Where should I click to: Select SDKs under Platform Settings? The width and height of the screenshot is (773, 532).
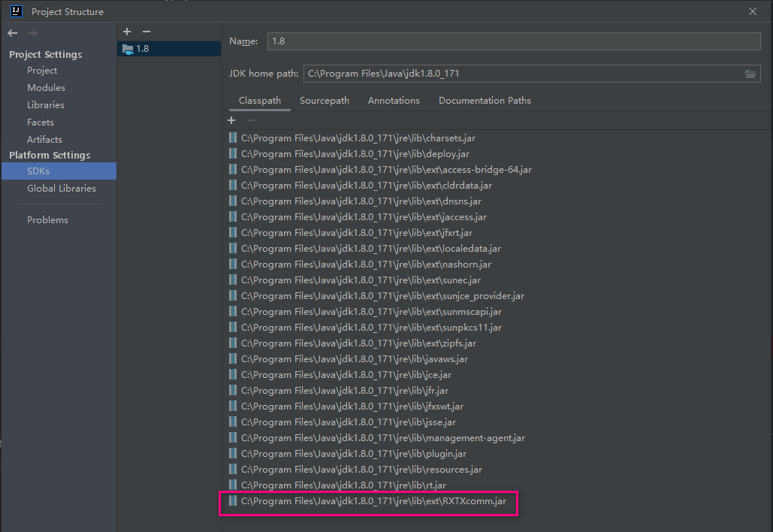(59, 171)
